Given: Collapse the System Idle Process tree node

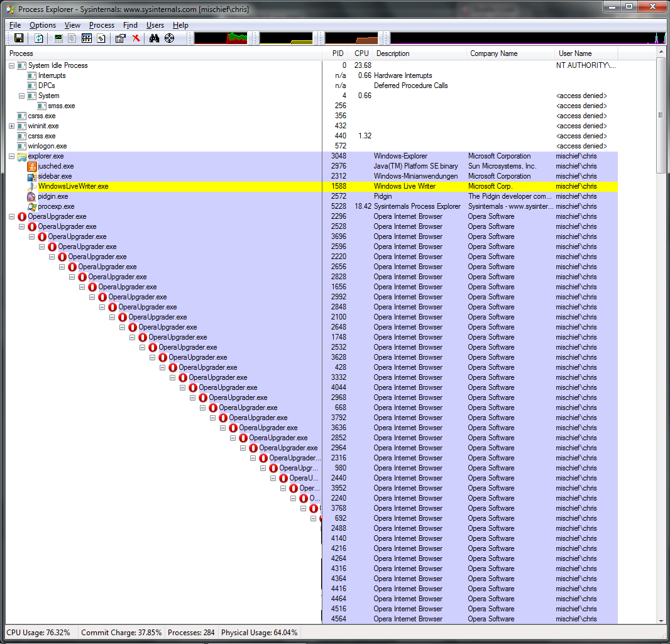Looking at the screenshot, I should pos(11,66).
